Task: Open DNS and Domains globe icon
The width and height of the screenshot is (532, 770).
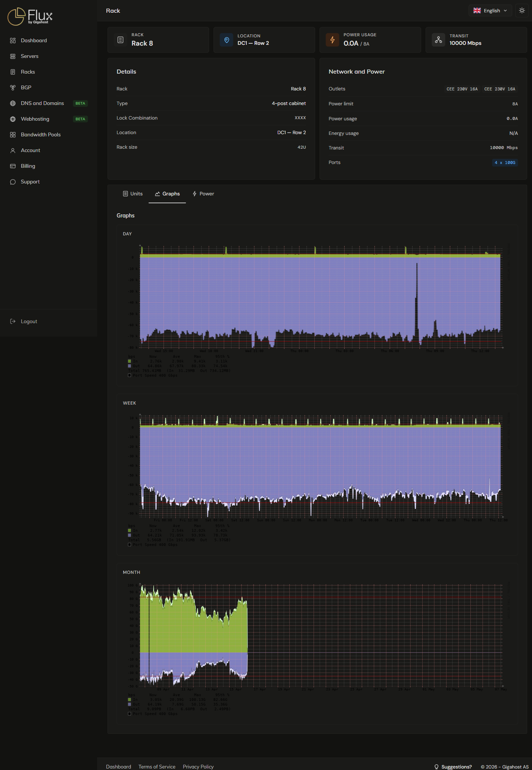Action: pos(13,103)
